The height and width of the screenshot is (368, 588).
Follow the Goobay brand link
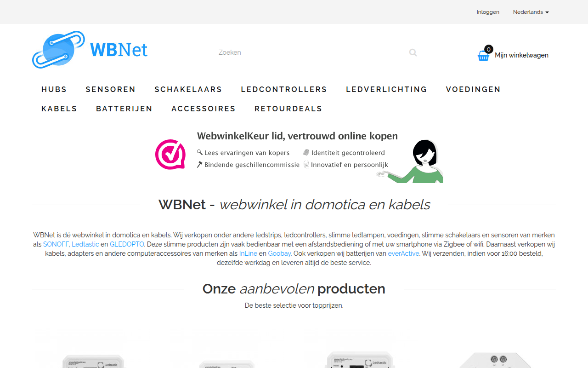279,253
